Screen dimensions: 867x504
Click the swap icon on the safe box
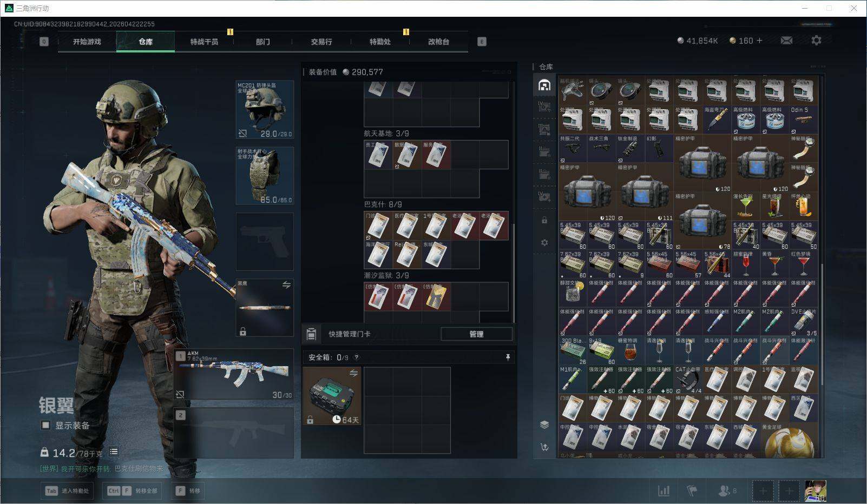(353, 373)
